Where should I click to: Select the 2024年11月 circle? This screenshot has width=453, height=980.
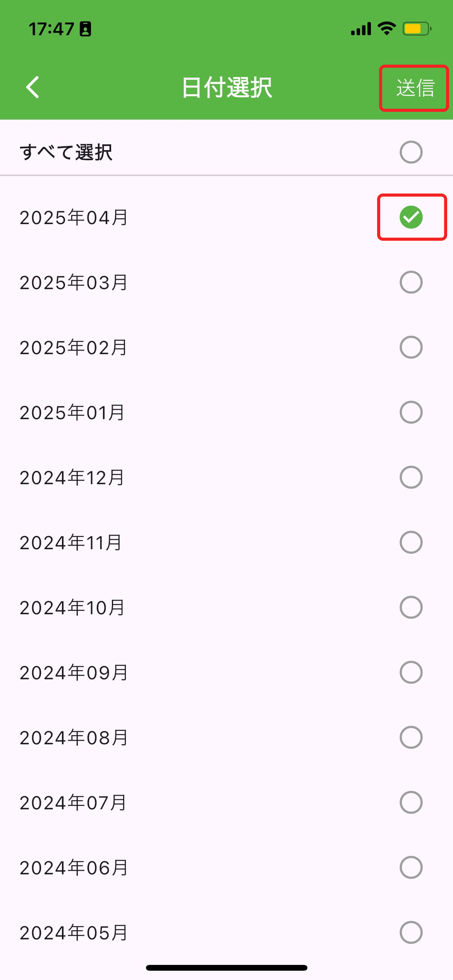point(411,542)
